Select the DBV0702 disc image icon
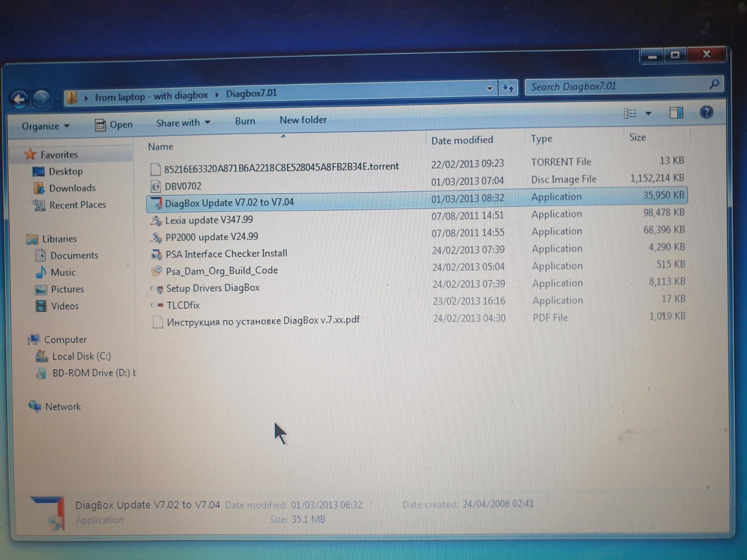747x560 pixels. pyautogui.click(x=156, y=187)
